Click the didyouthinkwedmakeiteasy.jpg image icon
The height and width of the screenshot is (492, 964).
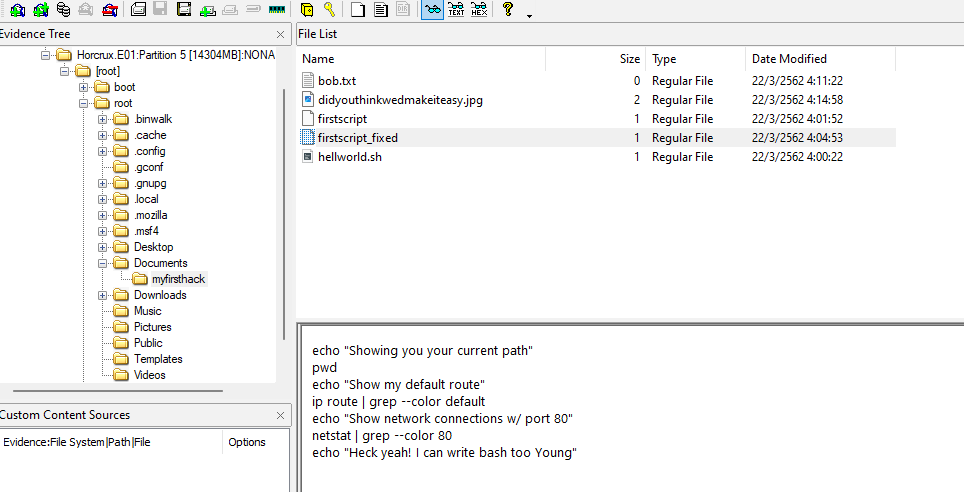308,100
